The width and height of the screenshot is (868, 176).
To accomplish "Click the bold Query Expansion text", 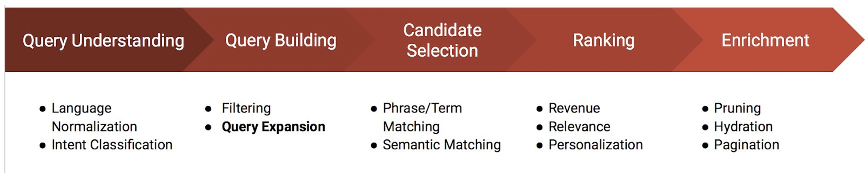I will point(273,127).
